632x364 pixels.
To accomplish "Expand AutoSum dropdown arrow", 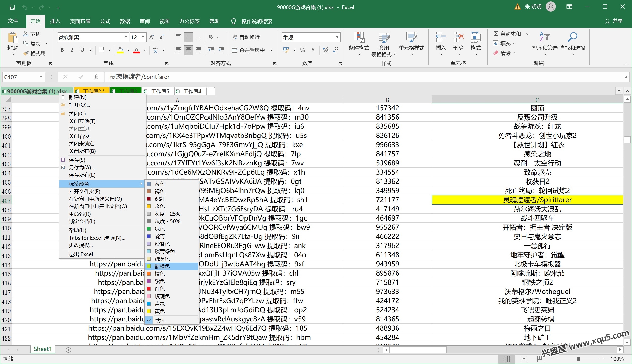I will 527,34.
